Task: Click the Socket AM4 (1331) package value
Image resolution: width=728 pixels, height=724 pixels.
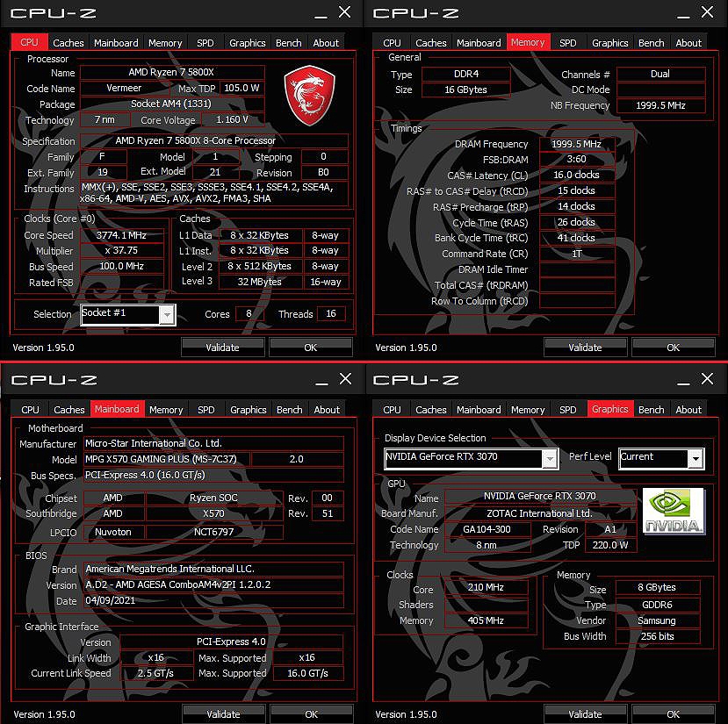Action: (172, 104)
